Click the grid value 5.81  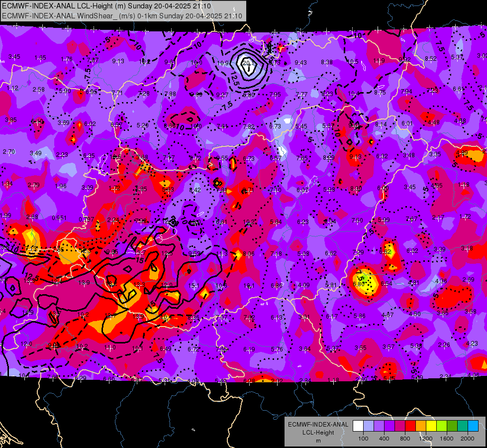click(x=331, y=285)
